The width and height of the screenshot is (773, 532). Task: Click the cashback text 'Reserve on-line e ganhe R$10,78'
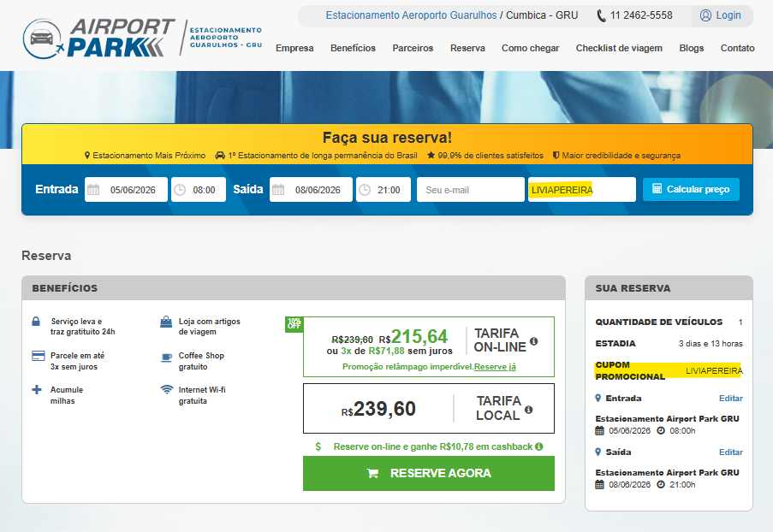pyautogui.click(x=433, y=446)
